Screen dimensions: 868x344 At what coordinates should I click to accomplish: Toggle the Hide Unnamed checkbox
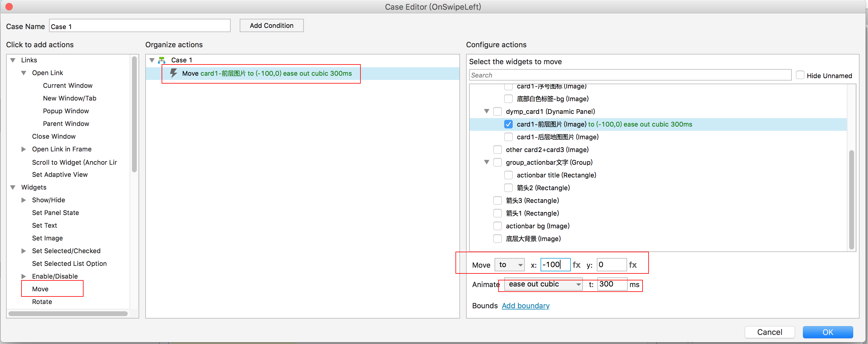pyautogui.click(x=800, y=75)
